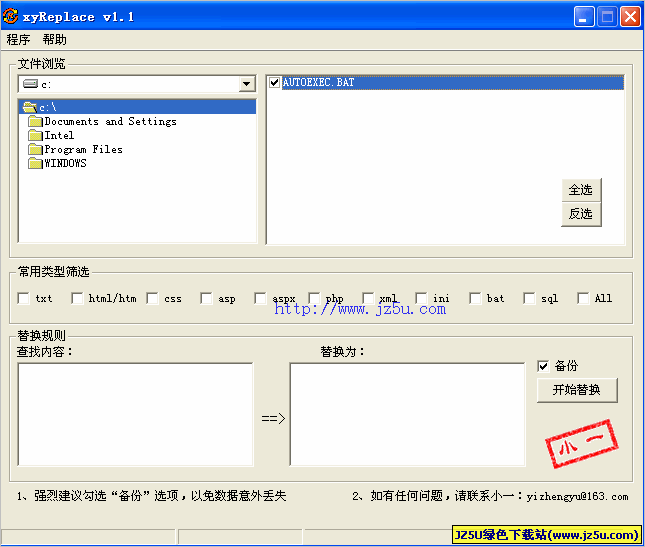Click the 开始替换 start replace button
This screenshot has width=645, height=547.
[x=577, y=390]
